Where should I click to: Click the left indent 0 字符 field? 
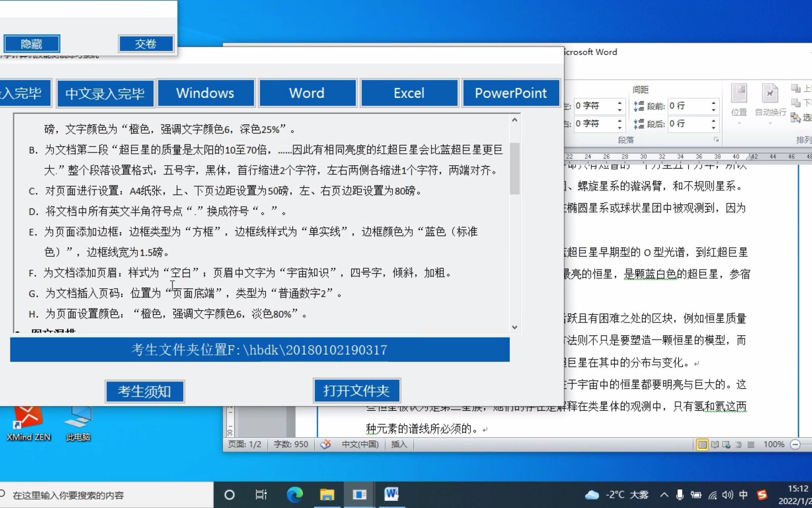(x=599, y=106)
